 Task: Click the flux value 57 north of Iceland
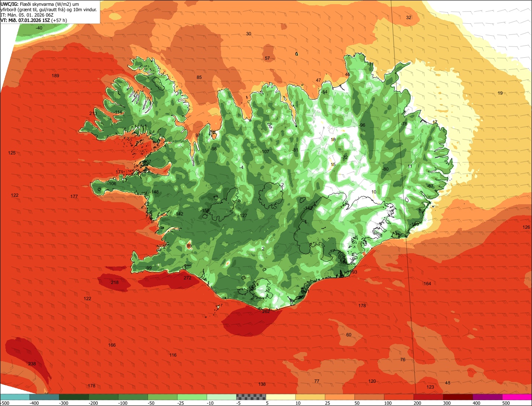(x=267, y=58)
